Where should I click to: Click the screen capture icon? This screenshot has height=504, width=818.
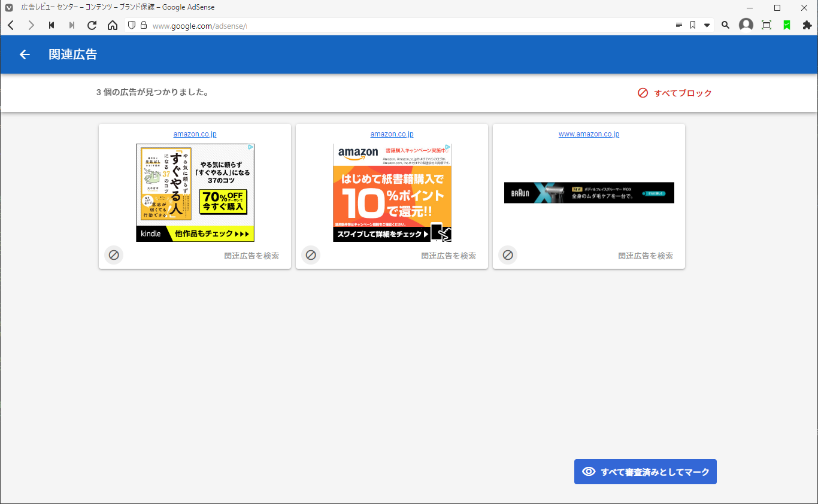766,25
